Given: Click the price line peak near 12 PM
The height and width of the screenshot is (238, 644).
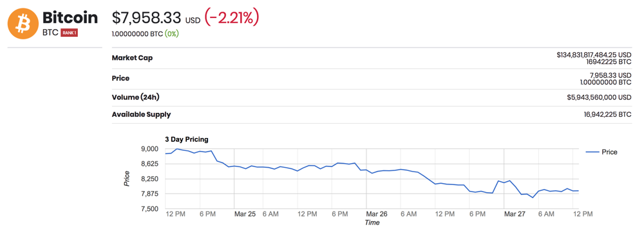Looking at the screenshot, I should (x=176, y=149).
